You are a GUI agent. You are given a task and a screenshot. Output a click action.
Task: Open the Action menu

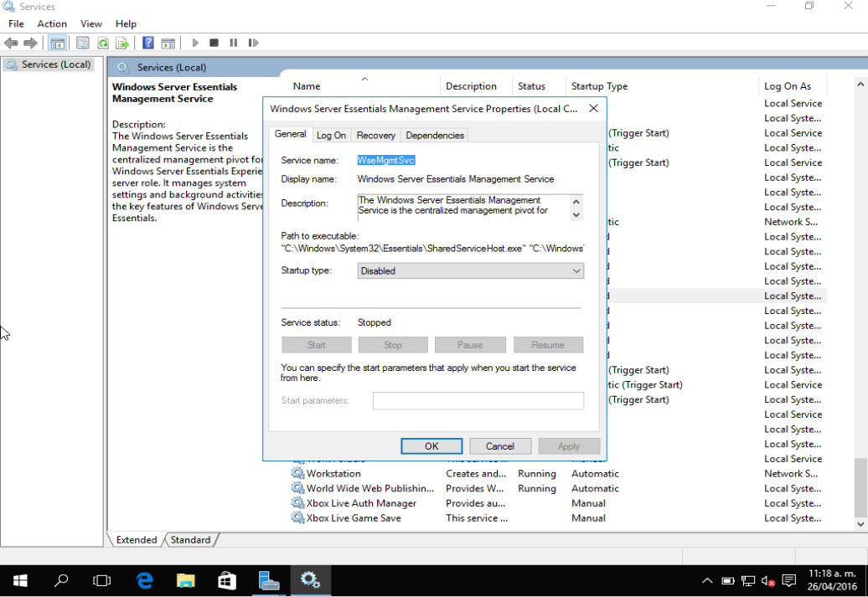click(x=52, y=23)
